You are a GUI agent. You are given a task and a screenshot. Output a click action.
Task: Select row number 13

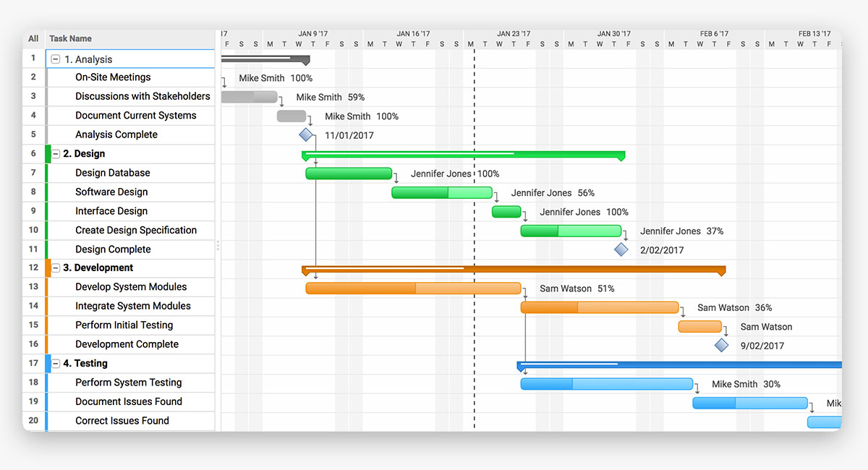click(x=33, y=287)
